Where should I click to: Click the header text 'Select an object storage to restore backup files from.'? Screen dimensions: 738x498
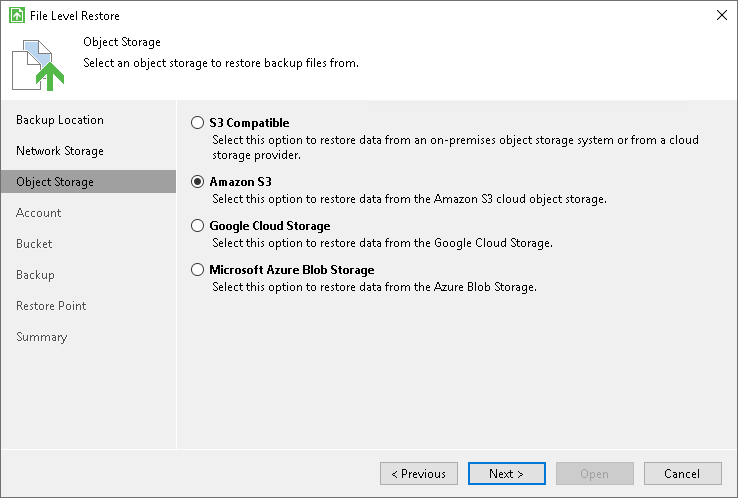point(221,63)
